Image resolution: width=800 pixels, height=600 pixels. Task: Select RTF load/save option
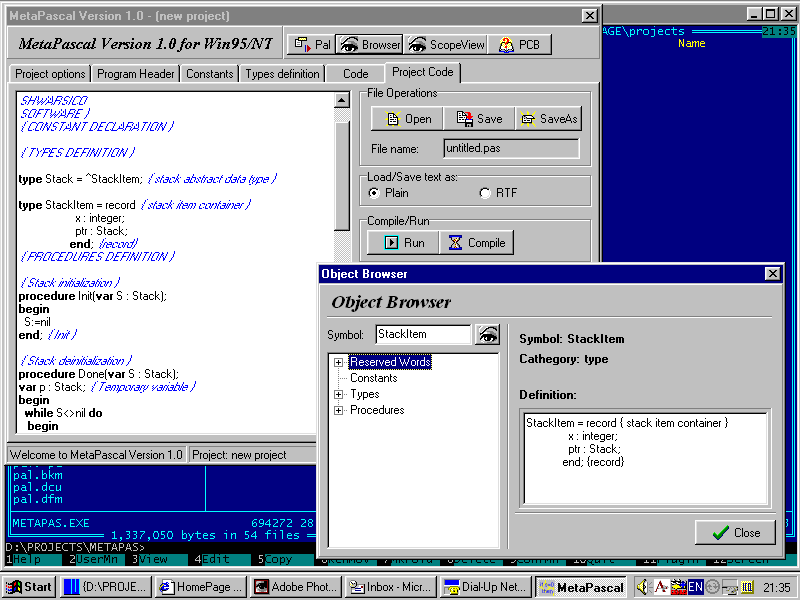coord(485,193)
